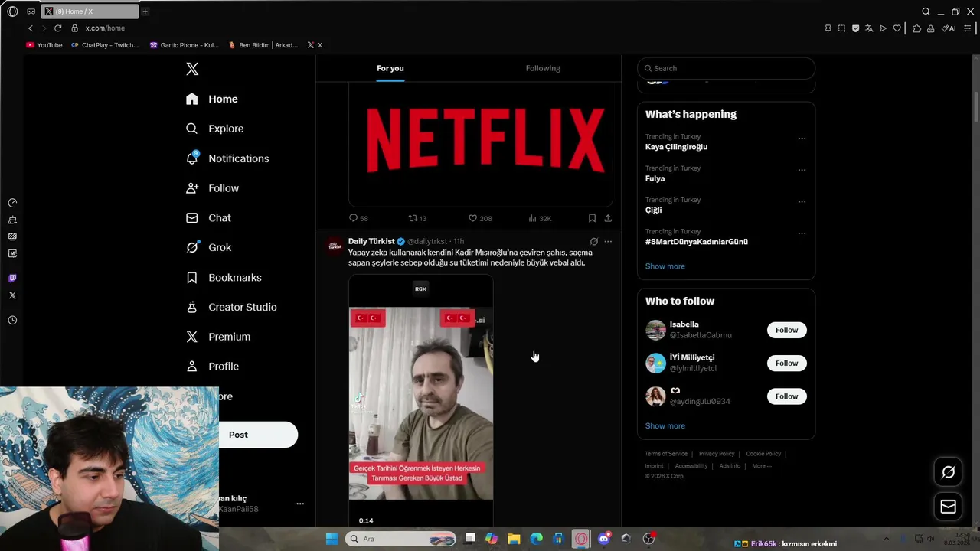This screenshot has height=551, width=980.
Task: Select the Home / X browser tab
Action: (89, 11)
